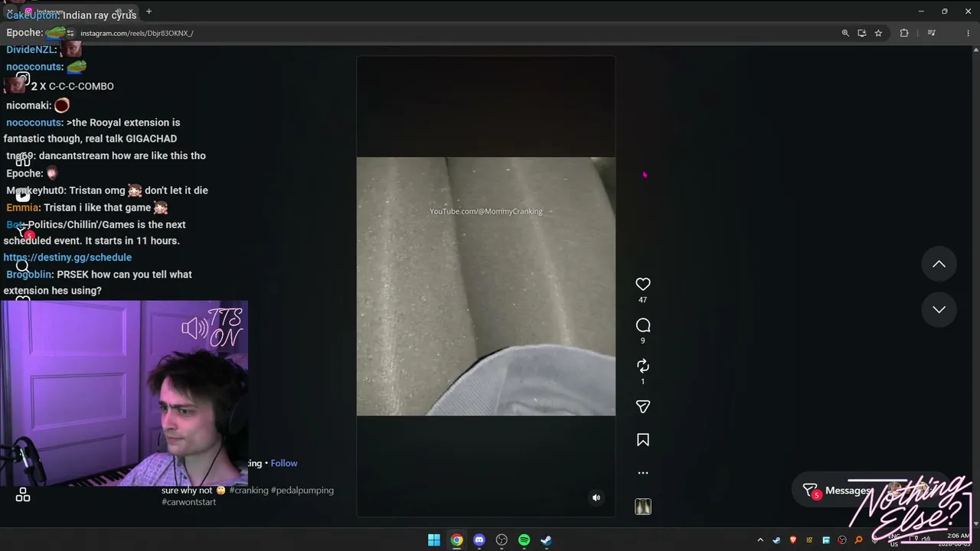Open Discord from the taskbar
Image resolution: width=980 pixels, height=551 pixels.
479,540
